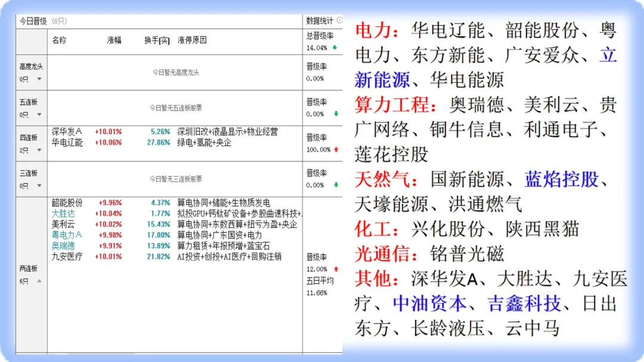The image size is (644, 362).
Task: Click 陕西黑猫 in the notes panel
Action: pos(543,229)
